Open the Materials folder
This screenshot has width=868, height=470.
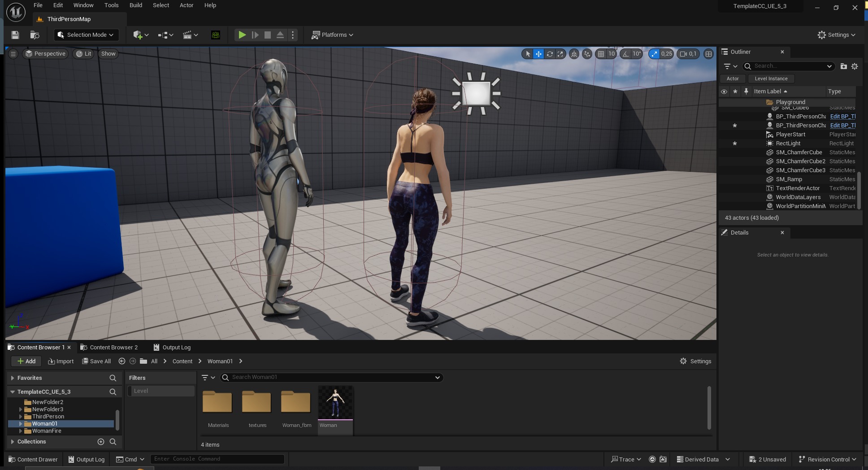coord(217,403)
